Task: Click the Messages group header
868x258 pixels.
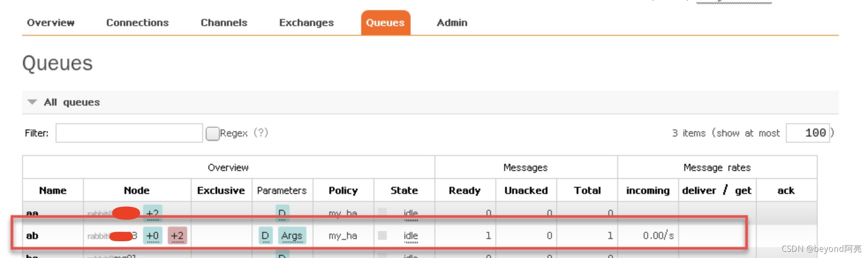Action: click(x=525, y=167)
